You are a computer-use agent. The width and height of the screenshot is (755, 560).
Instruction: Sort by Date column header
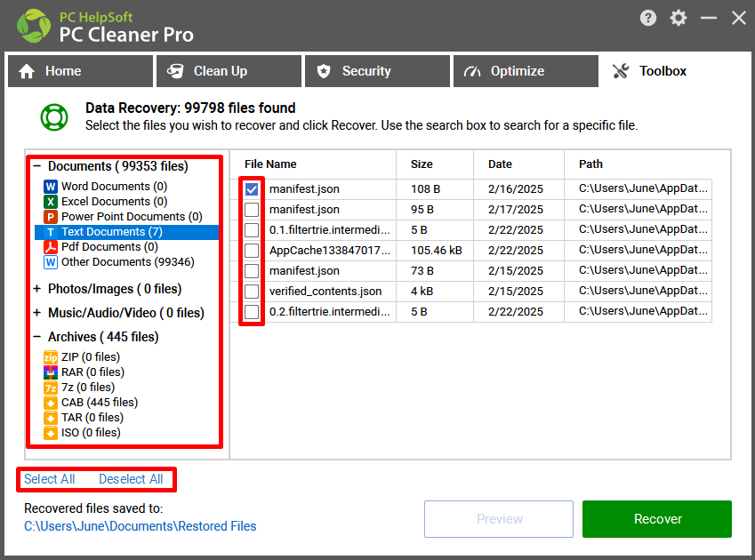coord(500,164)
